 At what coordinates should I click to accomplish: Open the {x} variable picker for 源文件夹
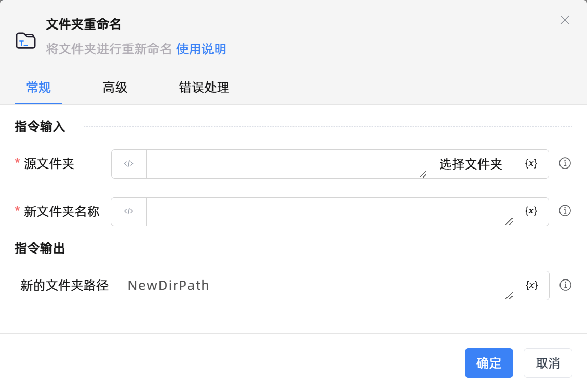pos(531,163)
